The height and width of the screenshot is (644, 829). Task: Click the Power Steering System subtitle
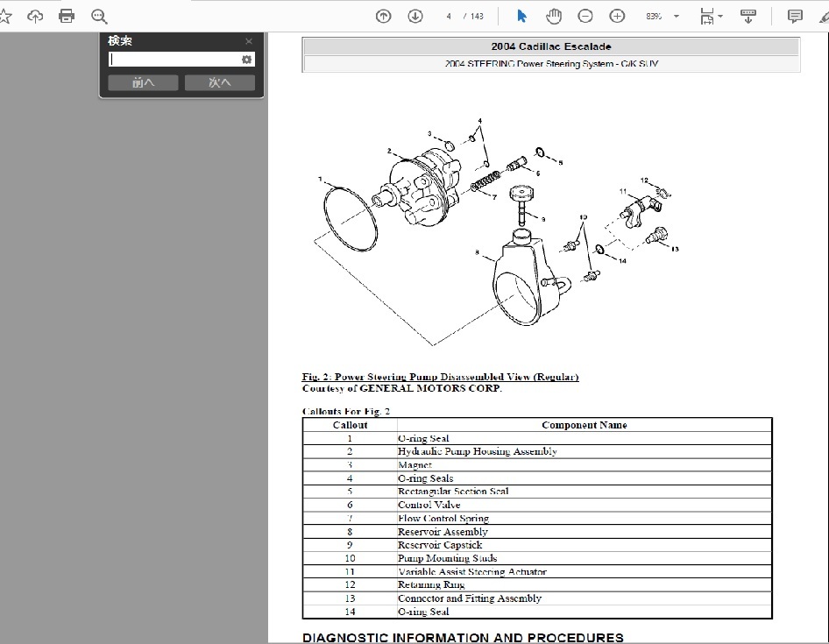click(x=551, y=64)
